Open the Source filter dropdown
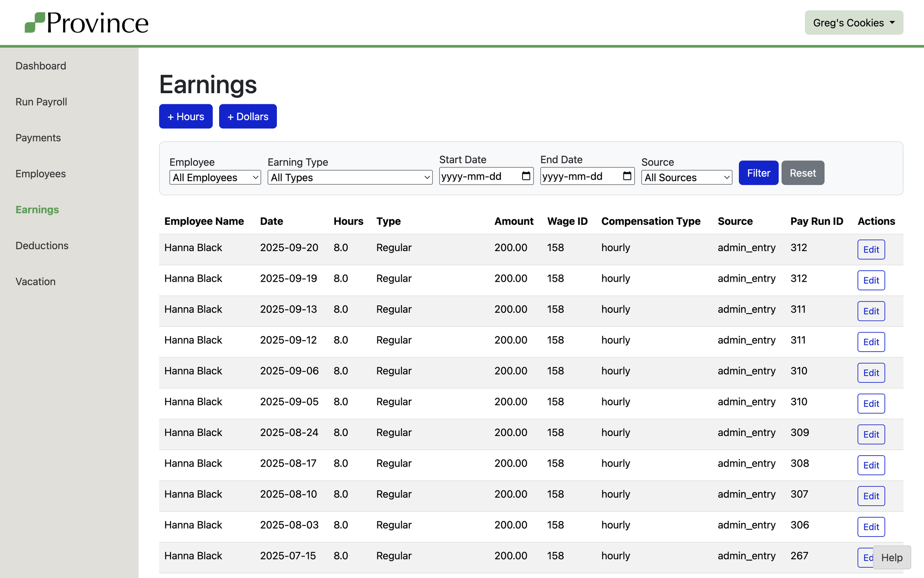The image size is (924, 578). (686, 178)
